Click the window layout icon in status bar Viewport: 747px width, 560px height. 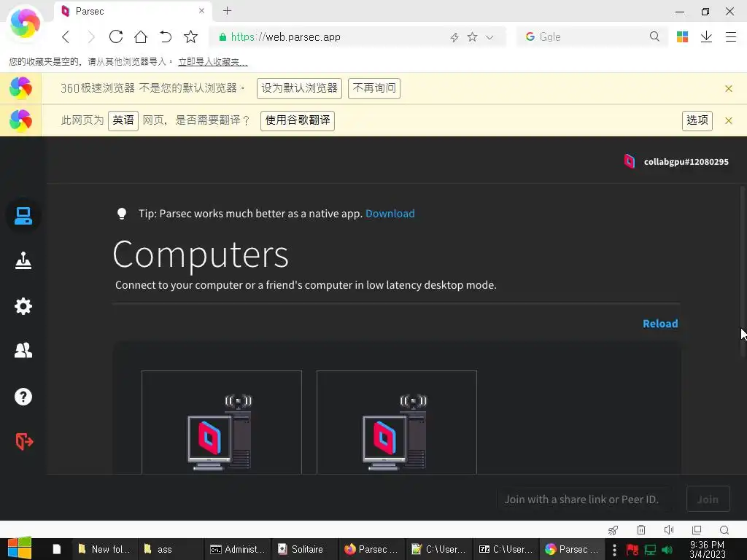(697, 530)
